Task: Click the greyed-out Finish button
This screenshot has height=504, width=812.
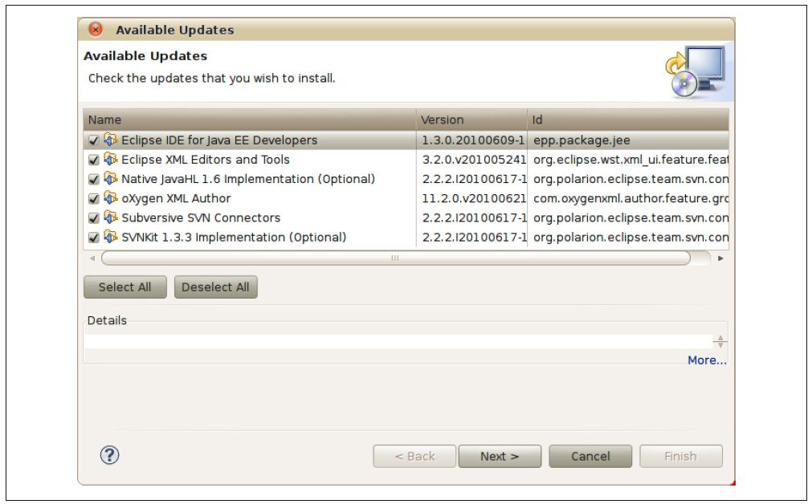Action: pos(681,457)
